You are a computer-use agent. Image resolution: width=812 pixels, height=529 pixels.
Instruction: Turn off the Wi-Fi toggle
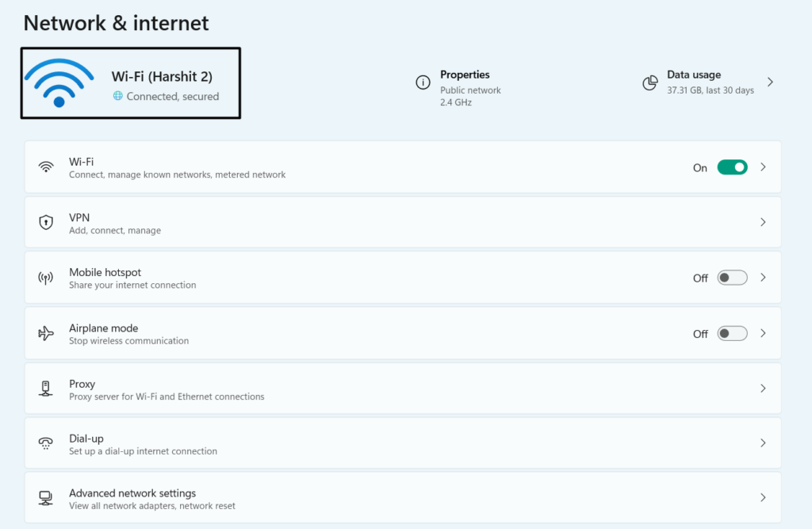tap(732, 167)
